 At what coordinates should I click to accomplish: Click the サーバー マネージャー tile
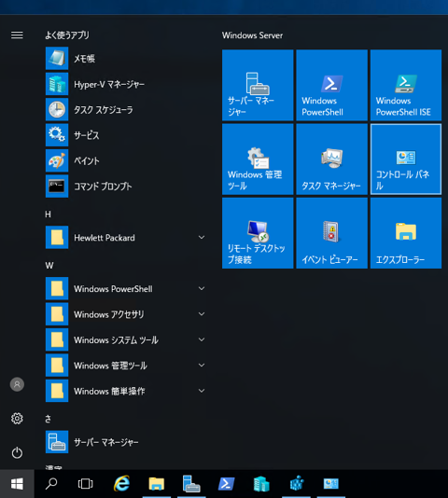click(x=258, y=85)
